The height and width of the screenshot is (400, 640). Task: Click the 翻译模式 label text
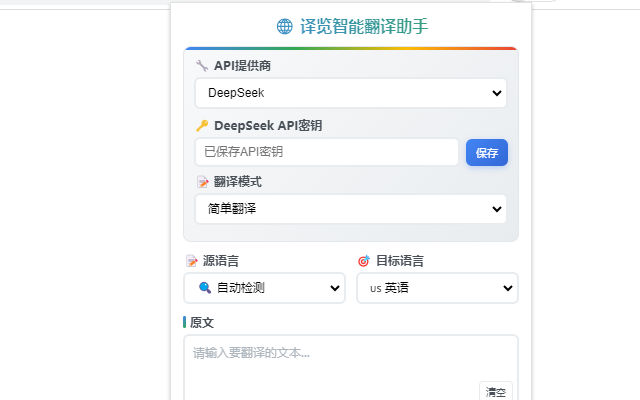[238, 182]
